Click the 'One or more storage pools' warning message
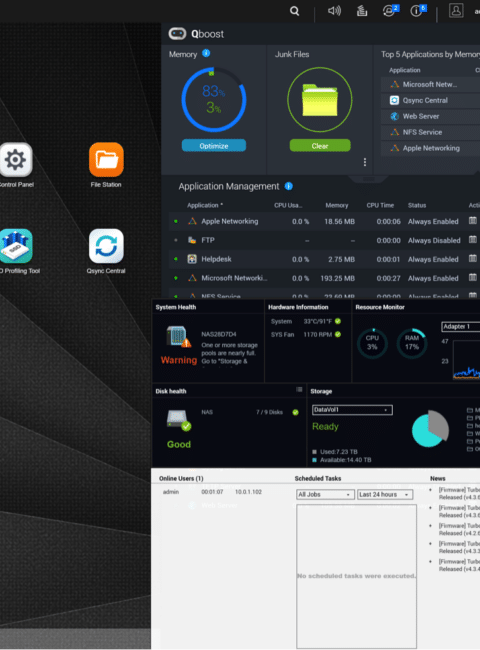 [x=229, y=353]
